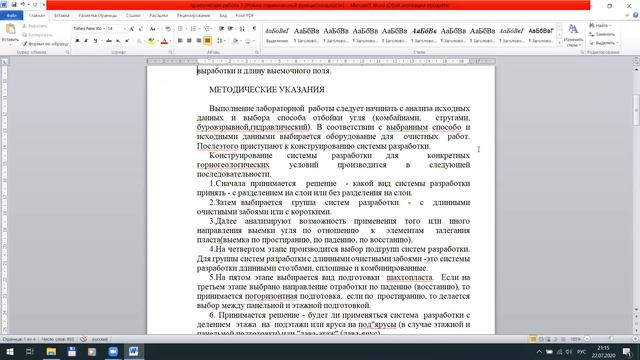Toggle Strikethrough formatting
The height and width of the screenshot is (360, 640).
click(109, 41)
